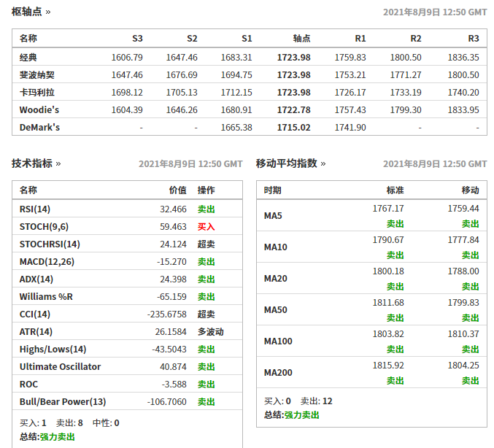Click the 价值 column header
The image size is (494, 448).
tap(178, 190)
